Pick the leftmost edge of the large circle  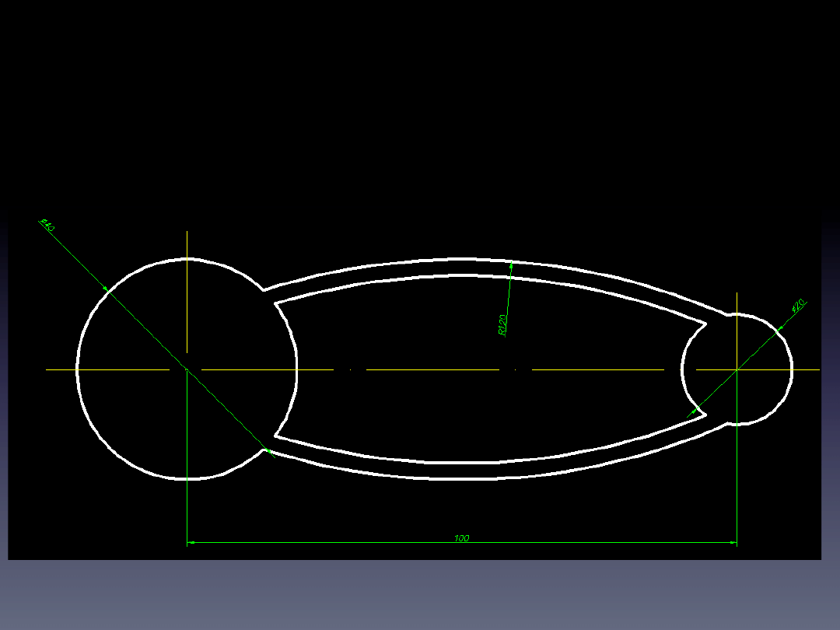[x=77, y=369]
